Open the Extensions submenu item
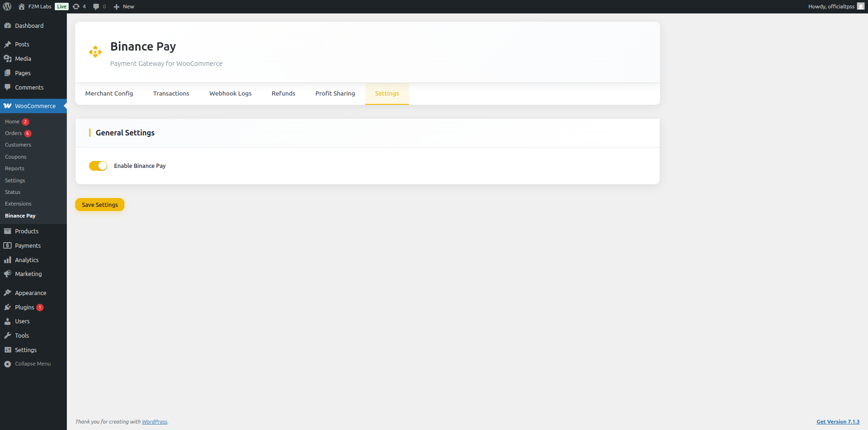Image resolution: width=868 pixels, height=430 pixels. point(18,204)
